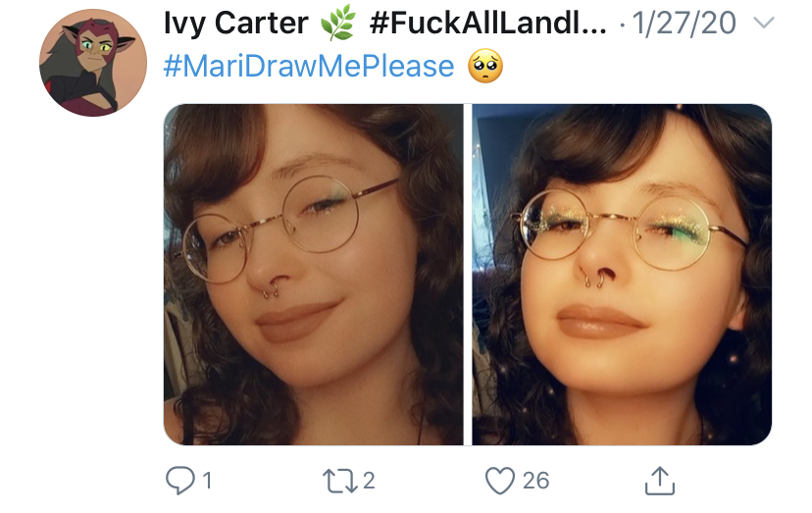Screen dimensions: 812x513
Task: Click the like count of 26
Action: (x=535, y=481)
